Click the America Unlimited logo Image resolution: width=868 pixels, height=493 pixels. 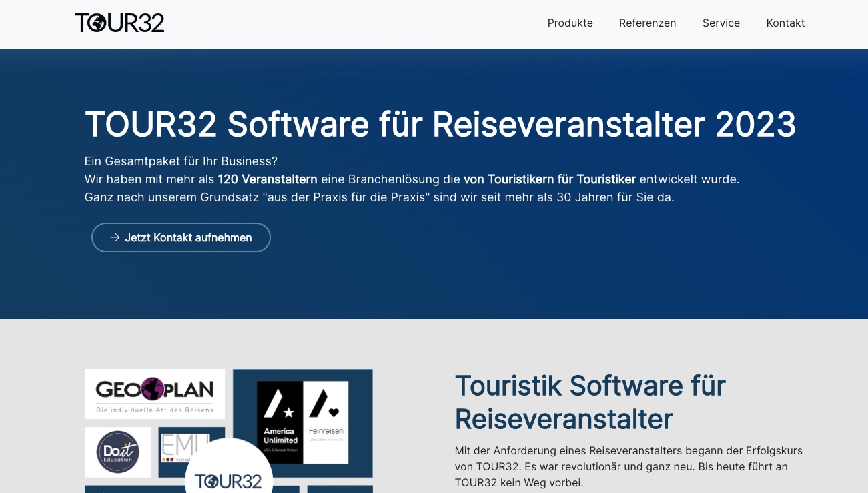[x=280, y=423]
